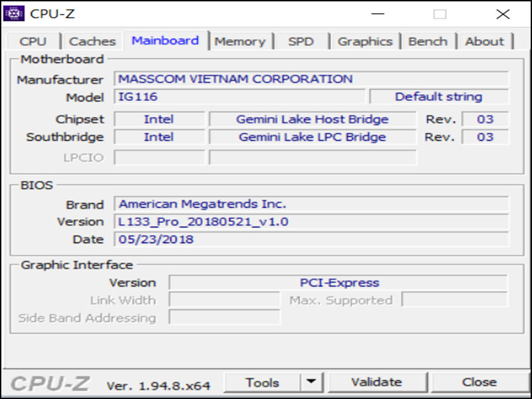The height and width of the screenshot is (399, 532).
Task: Click the Southbridge vendor Intel field
Action: tap(159, 137)
